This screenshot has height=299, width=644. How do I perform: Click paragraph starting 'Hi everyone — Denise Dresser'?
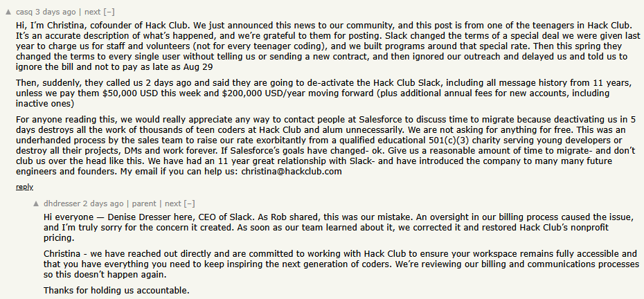[341, 227]
